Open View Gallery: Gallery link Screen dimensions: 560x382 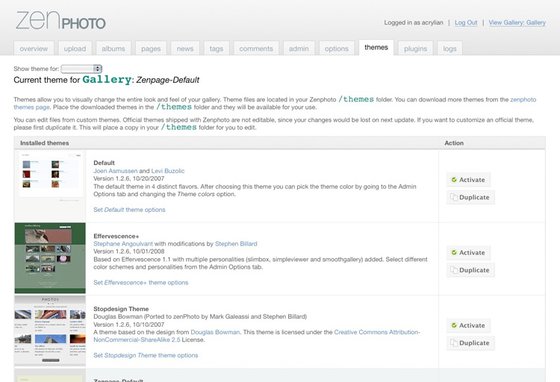[x=517, y=22]
